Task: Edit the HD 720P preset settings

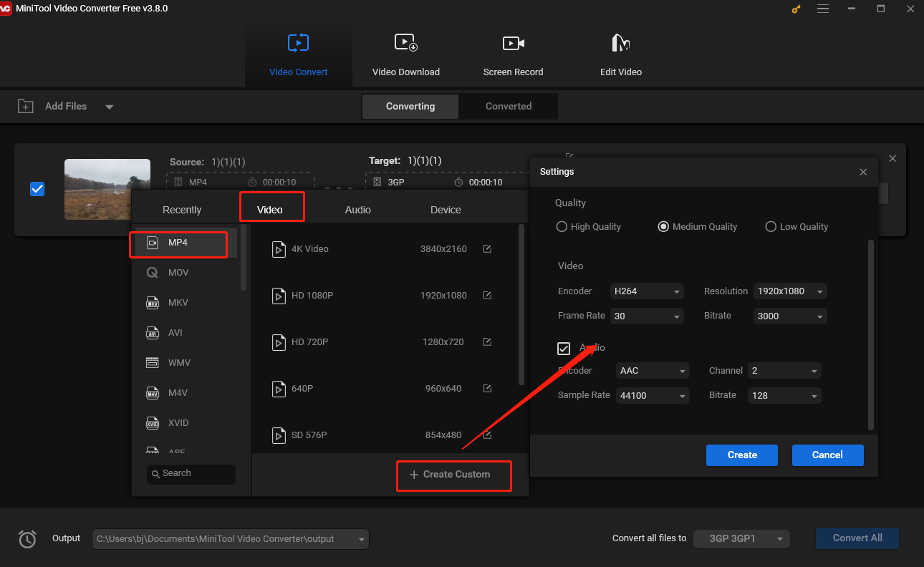Action: click(487, 342)
